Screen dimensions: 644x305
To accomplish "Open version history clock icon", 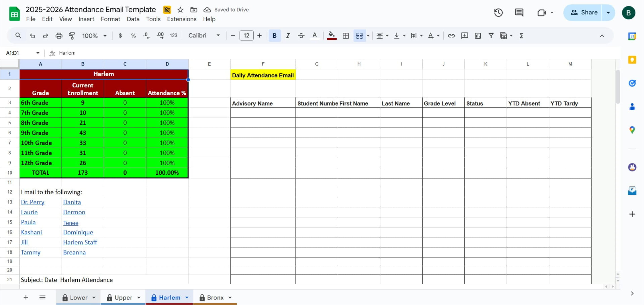I will (x=498, y=13).
